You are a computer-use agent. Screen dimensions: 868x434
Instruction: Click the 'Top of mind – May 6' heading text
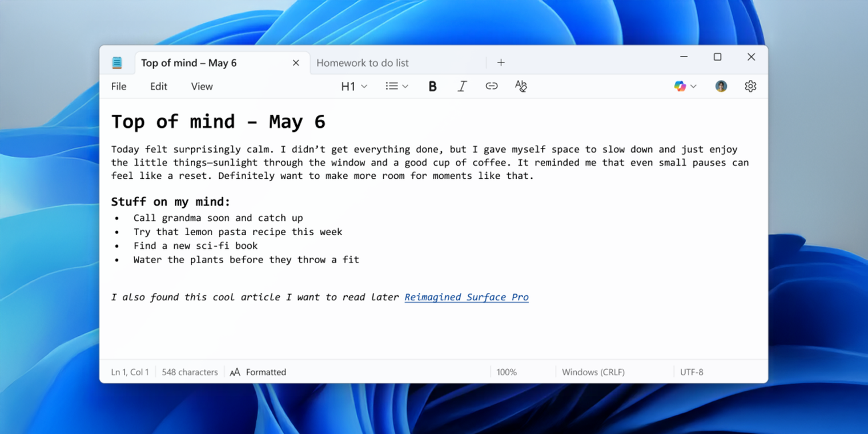click(218, 122)
